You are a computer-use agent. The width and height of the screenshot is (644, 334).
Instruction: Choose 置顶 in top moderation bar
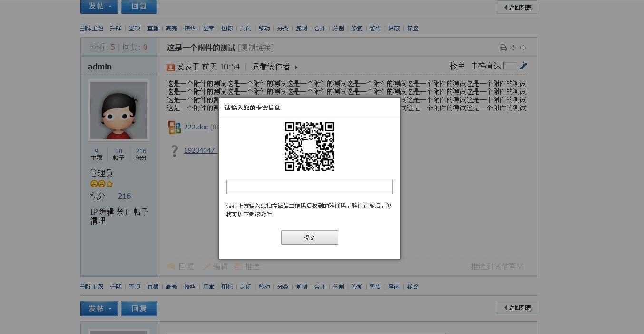tap(135, 29)
